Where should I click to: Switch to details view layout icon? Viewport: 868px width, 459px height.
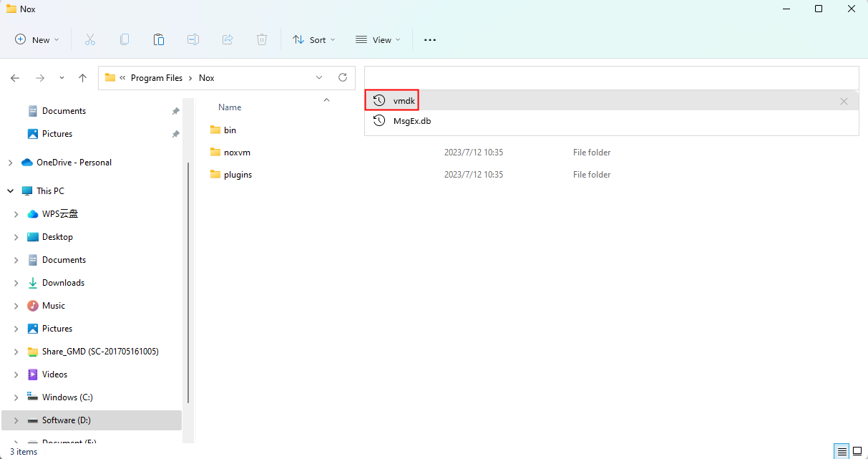[x=842, y=451]
